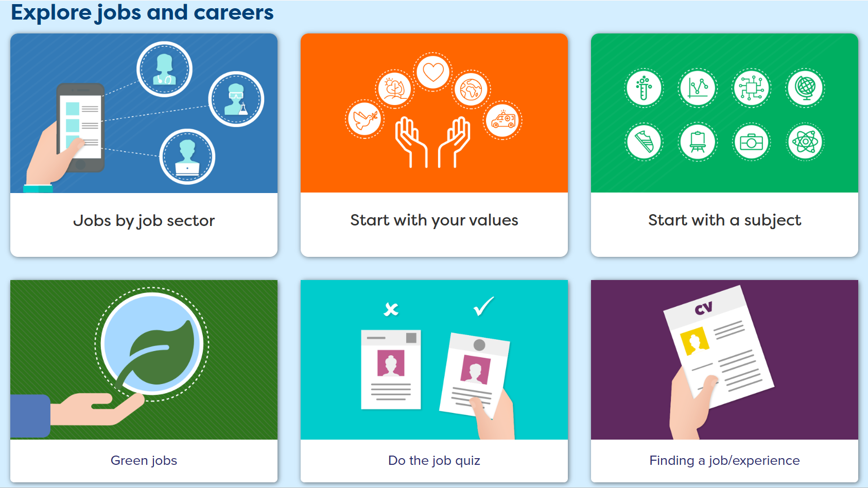Click the art easel icon

tap(698, 142)
